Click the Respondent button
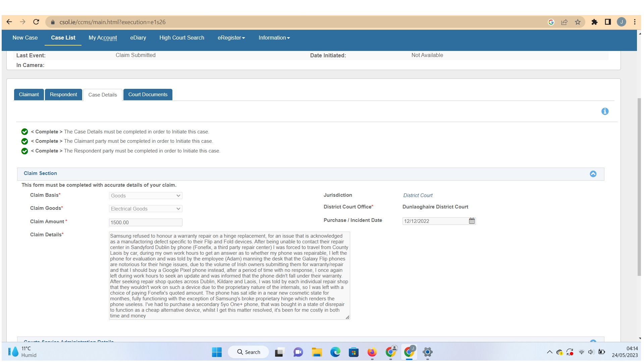The width and height of the screenshot is (644, 362). point(64,94)
